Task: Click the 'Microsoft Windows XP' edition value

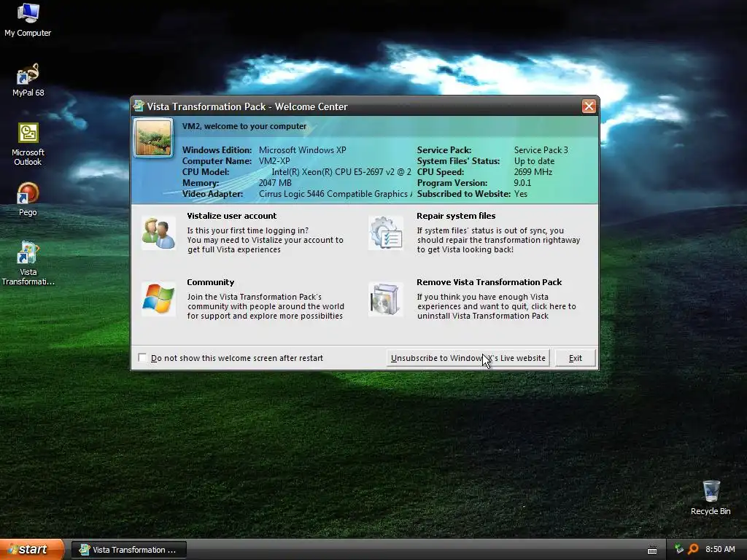Action: click(x=303, y=150)
